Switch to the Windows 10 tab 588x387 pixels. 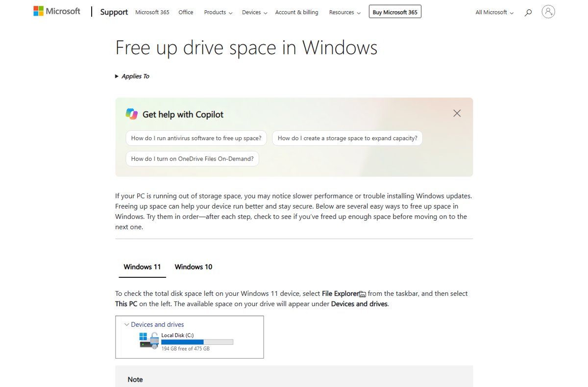194,267
